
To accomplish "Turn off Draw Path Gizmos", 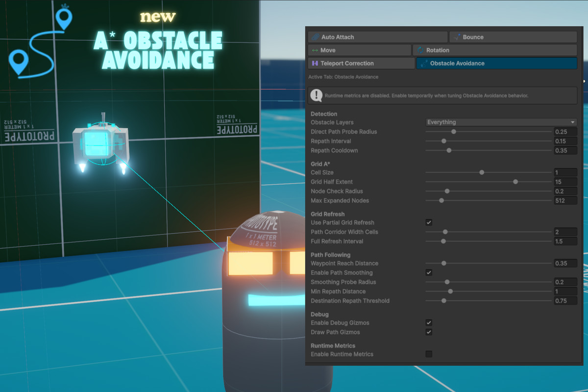I will click(429, 332).
